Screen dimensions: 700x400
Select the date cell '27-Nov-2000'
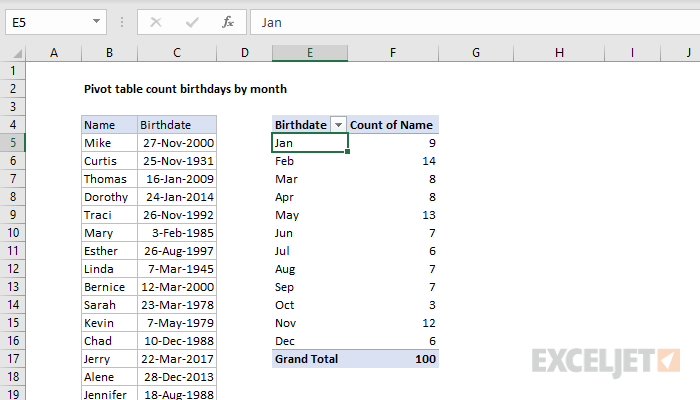[x=177, y=143]
